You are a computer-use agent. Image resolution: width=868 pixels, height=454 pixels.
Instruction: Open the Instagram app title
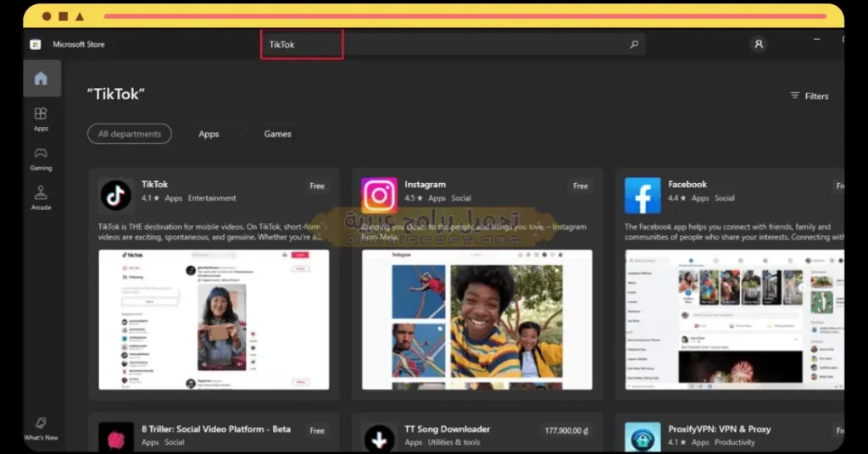click(x=425, y=184)
